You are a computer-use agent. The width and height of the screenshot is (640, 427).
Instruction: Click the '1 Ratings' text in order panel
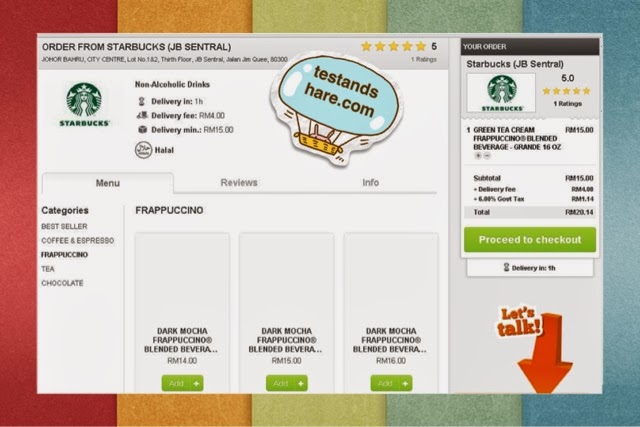[x=567, y=104]
